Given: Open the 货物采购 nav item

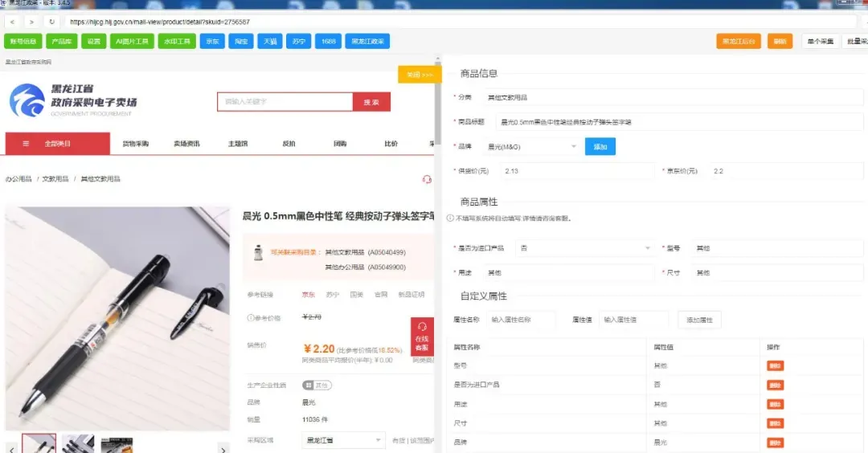Looking at the screenshot, I should 136,144.
